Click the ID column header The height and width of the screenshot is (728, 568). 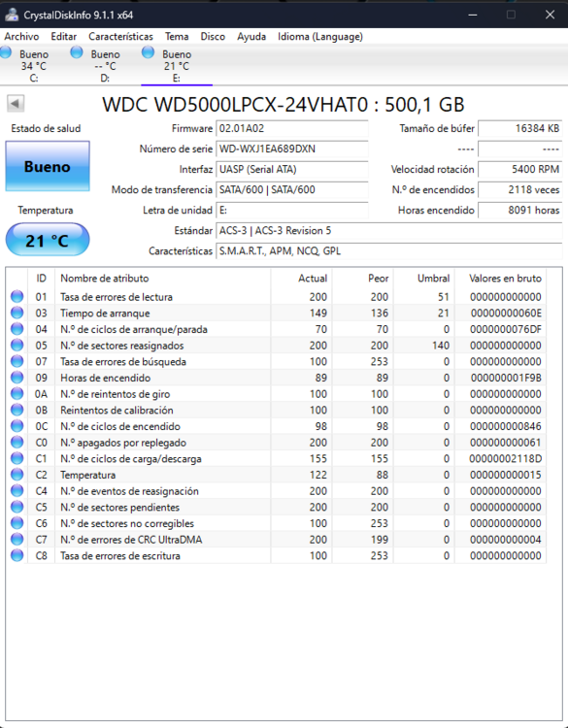click(x=42, y=279)
